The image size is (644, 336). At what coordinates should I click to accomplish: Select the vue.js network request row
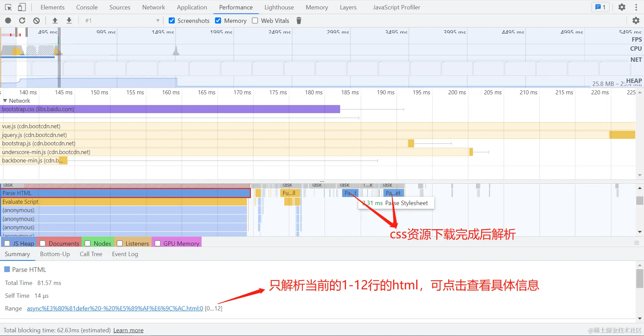coord(318,126)
